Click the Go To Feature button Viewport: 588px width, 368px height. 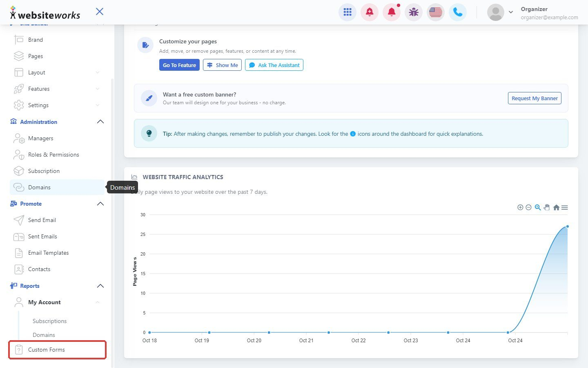point(179,65)
